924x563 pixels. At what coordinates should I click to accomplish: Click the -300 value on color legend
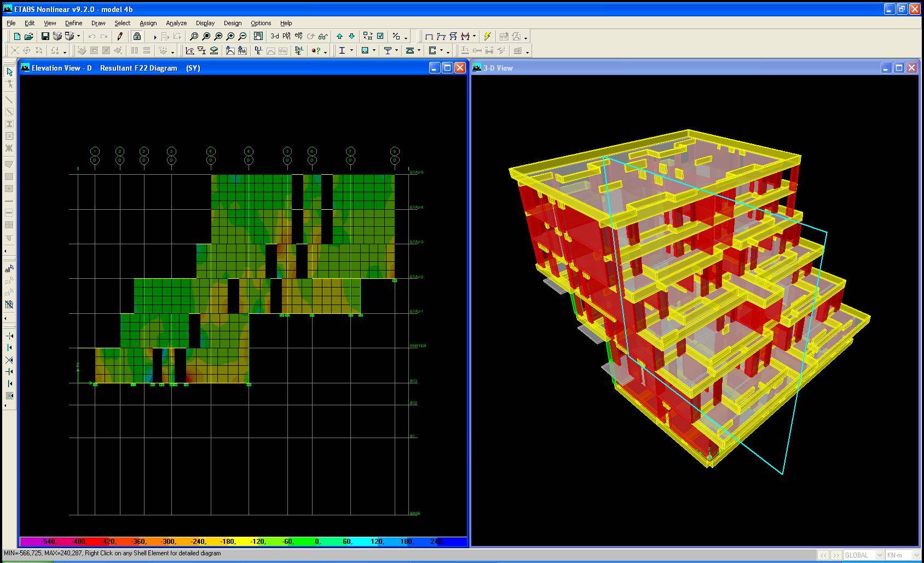(x=169, y=542)
